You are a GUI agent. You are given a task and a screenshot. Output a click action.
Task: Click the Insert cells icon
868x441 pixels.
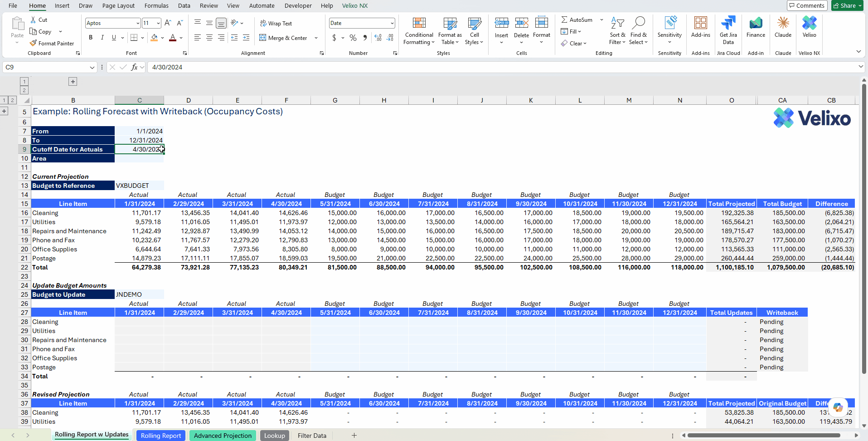tap(501, 24)
